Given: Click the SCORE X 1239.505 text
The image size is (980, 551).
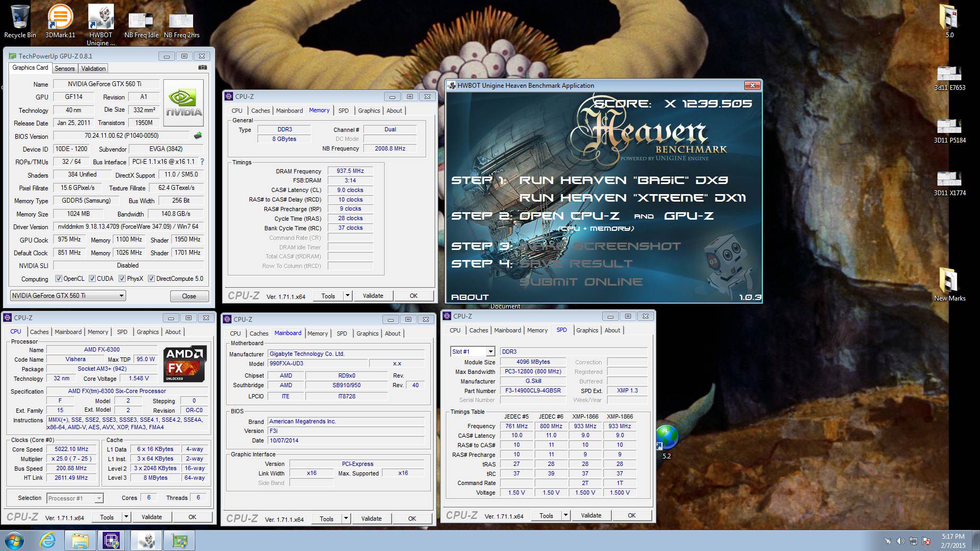Looking at the screenshot, I should (x=672, y=103).
